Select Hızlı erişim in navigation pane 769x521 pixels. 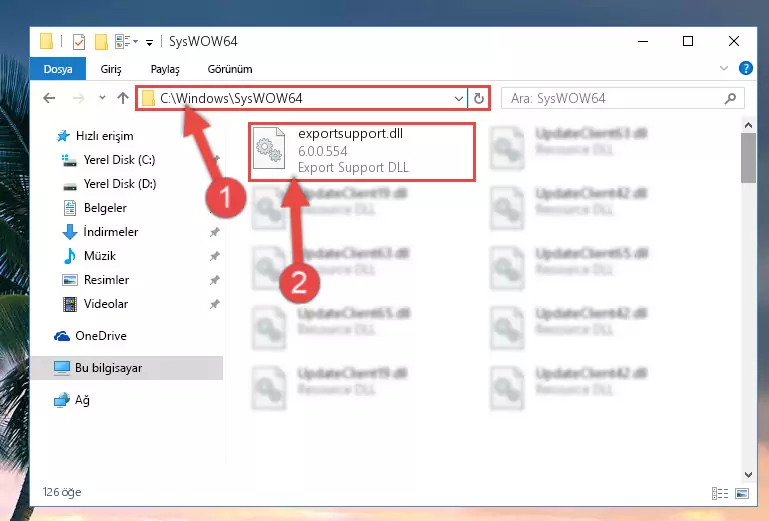pyautogui.click(x=104, y=136)
